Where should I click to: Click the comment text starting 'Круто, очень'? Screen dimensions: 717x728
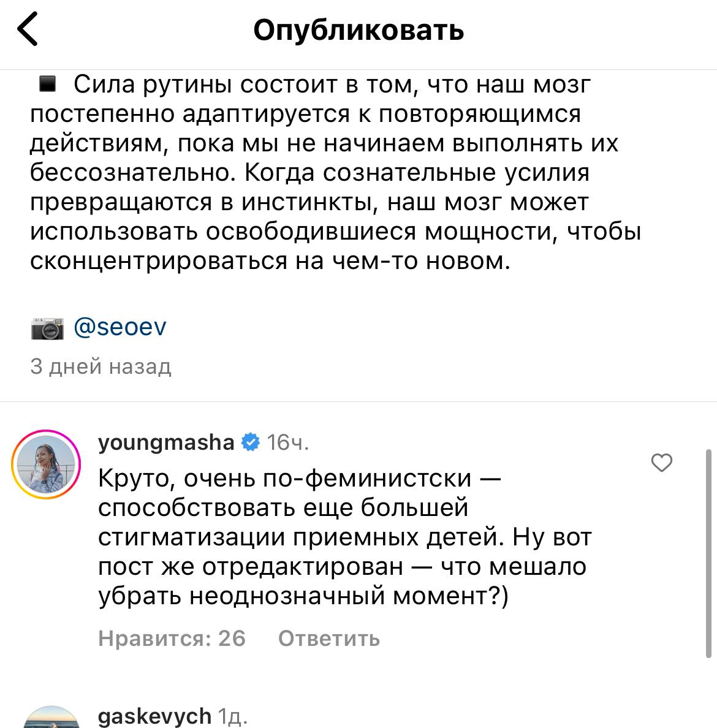click(300, 478)
